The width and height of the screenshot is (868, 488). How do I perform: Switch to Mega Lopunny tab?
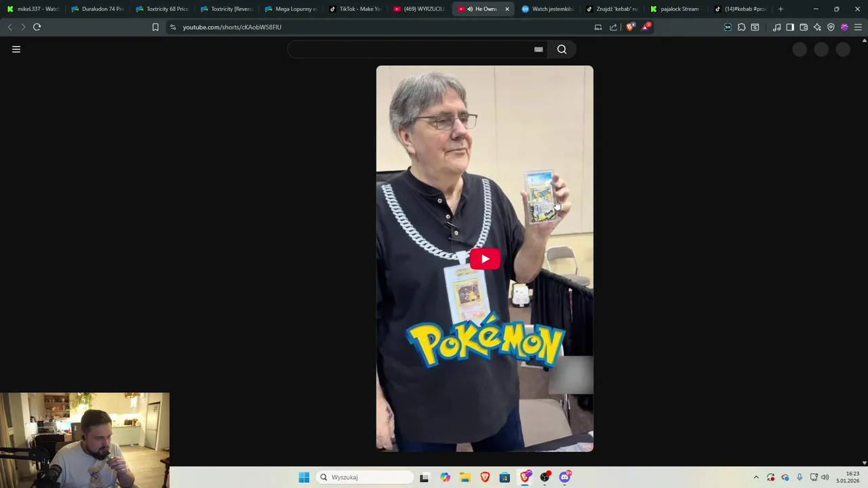291,9
